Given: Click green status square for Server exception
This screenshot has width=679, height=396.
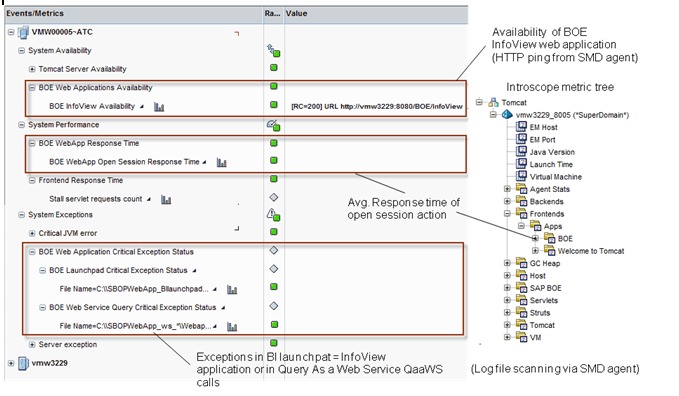Looking at the screenshot, I should pos(274,343).
